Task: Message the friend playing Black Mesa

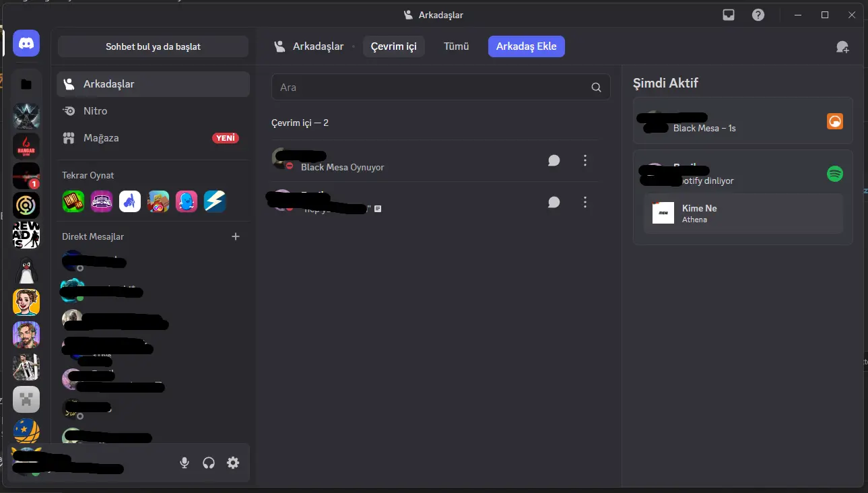Action: [x=554, y=160]
